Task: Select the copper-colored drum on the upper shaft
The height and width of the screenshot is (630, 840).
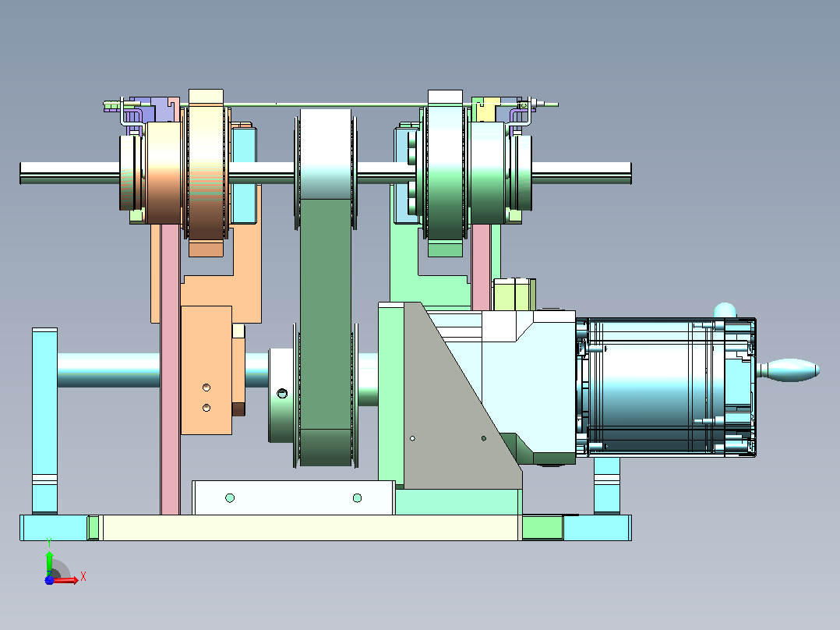Action: click(x=164, y=172)
